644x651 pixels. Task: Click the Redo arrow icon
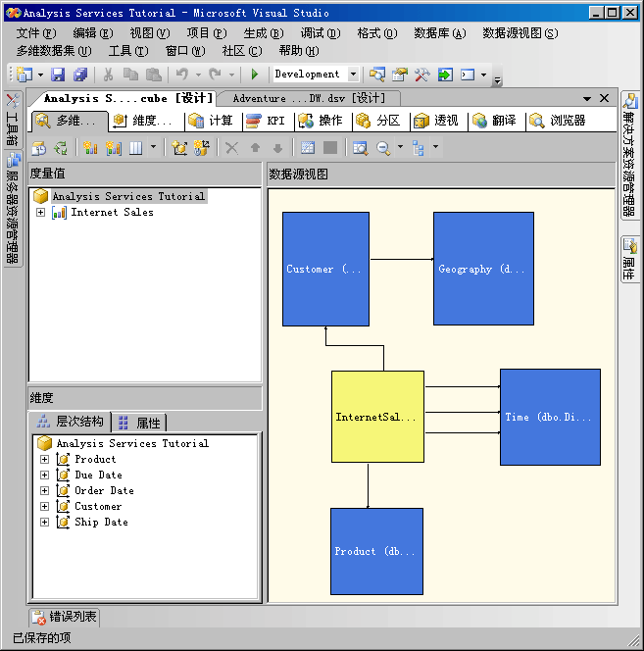[215, 75]
